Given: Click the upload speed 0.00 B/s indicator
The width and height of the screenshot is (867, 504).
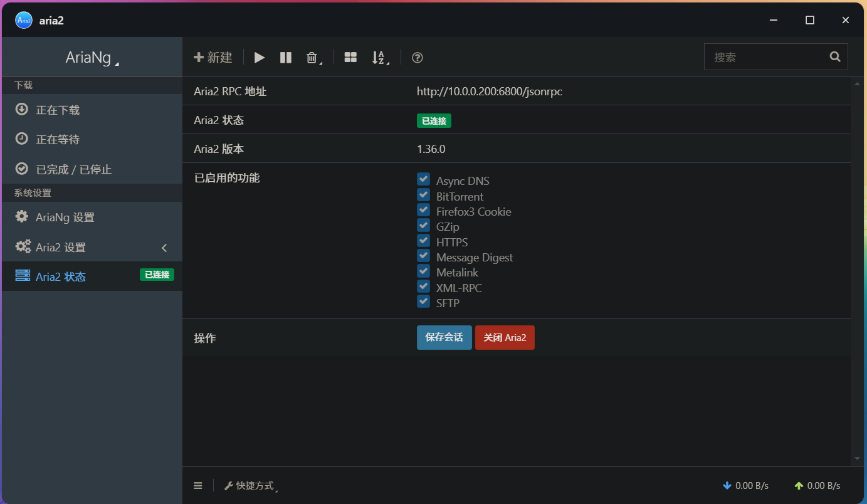Looking at the screenshot, I should click(x=817, y=486).
